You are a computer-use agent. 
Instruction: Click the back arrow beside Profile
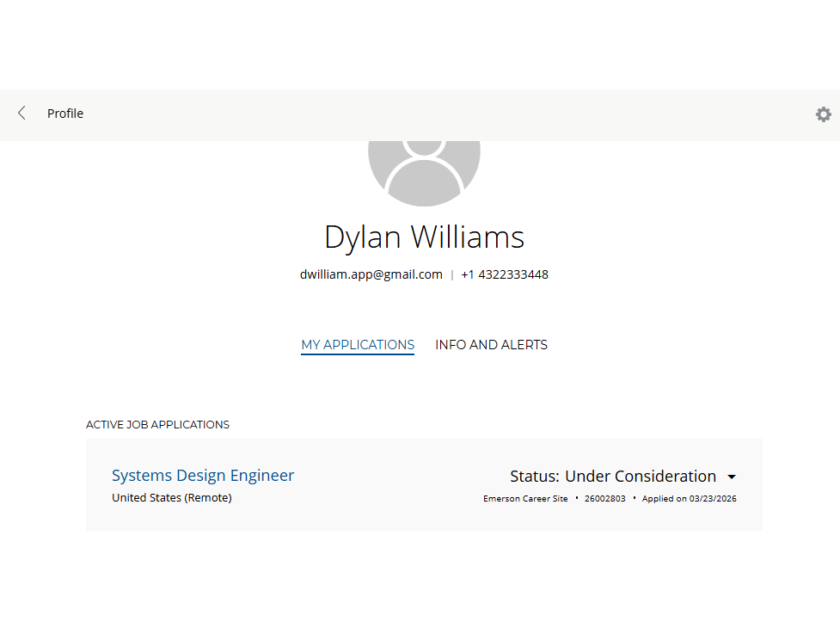[x=22, y=114]
